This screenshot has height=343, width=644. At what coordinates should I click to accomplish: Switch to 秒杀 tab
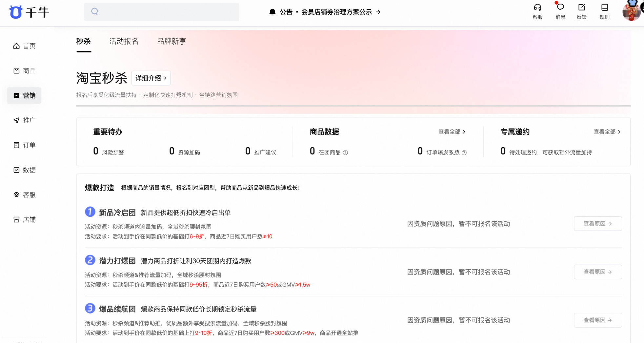pos(84,41)
